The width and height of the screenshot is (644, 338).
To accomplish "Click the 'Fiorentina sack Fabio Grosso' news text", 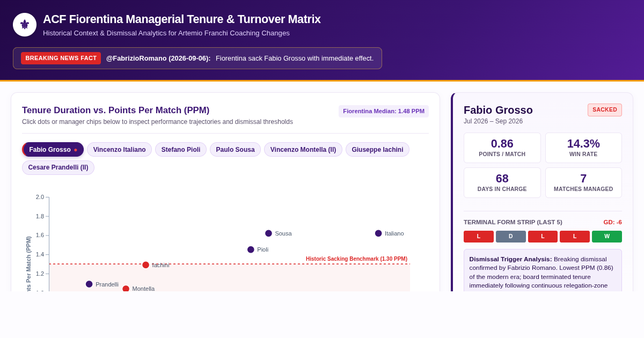I will 295,58.
